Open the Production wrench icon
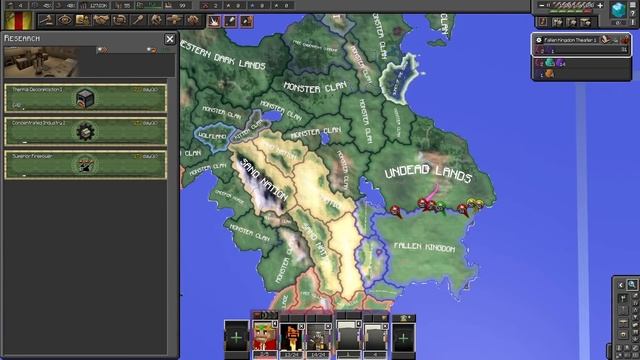The height and width of the screenshot is (360, 640). (156, 20)
